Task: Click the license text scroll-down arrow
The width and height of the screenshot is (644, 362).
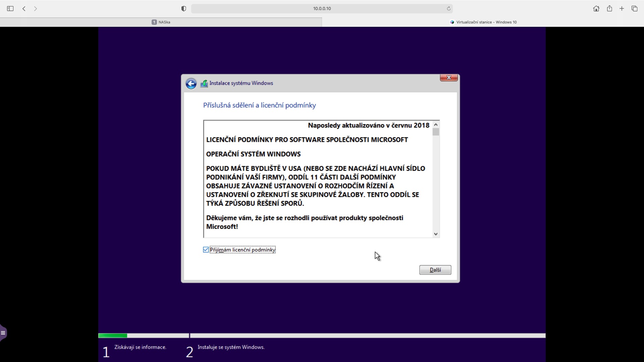Action: [x=436, y=234]
